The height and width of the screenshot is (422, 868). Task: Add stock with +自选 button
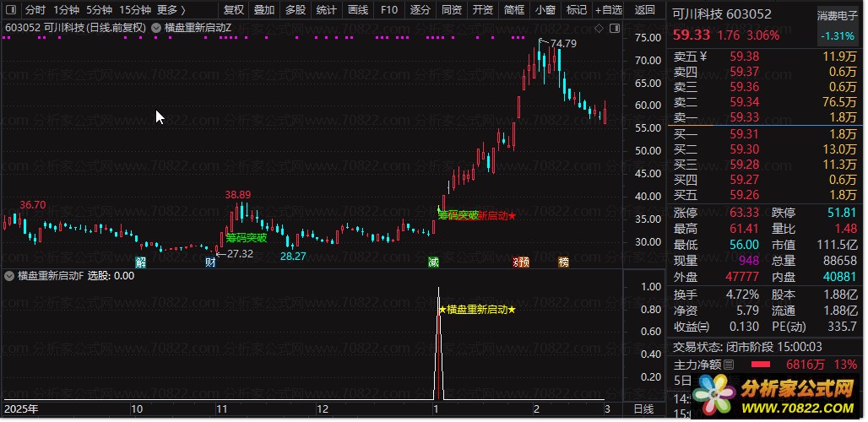(x=609, y=10)
